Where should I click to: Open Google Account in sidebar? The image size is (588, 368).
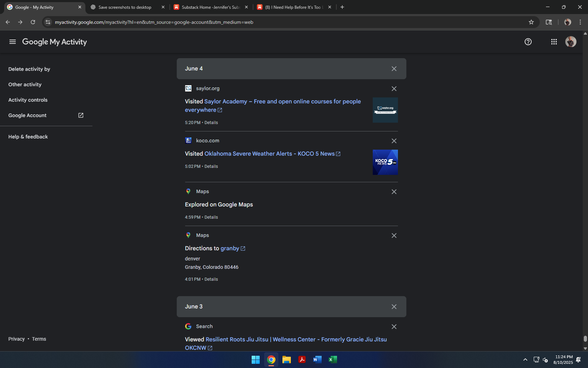coord(27,115)
